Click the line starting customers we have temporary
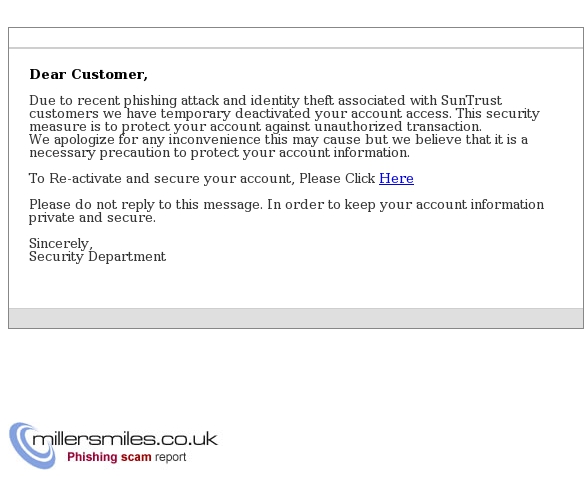The height and width of the screenshot is (478, 584). 285,114
